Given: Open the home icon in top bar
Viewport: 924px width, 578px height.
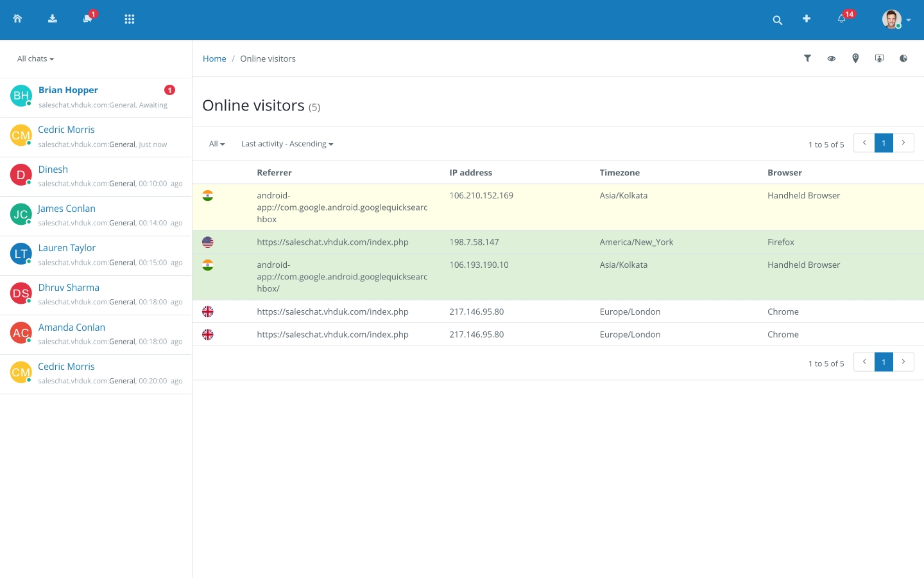Looking at the screenshot, I should (17, 19).
